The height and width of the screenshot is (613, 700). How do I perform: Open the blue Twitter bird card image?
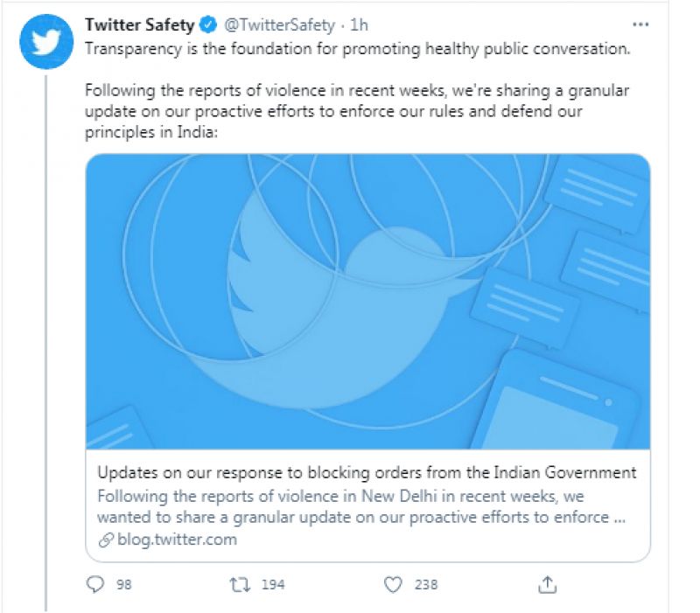tap(367, 302)
